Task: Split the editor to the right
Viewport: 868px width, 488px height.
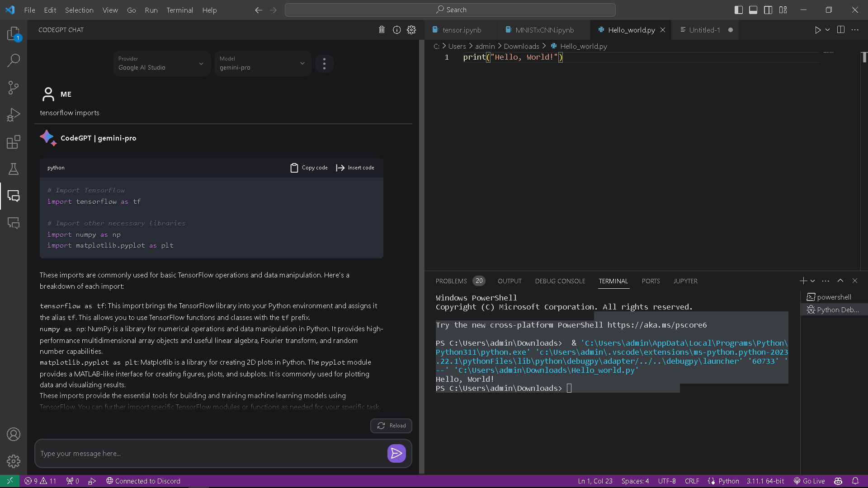Action: tap(841, 30)
